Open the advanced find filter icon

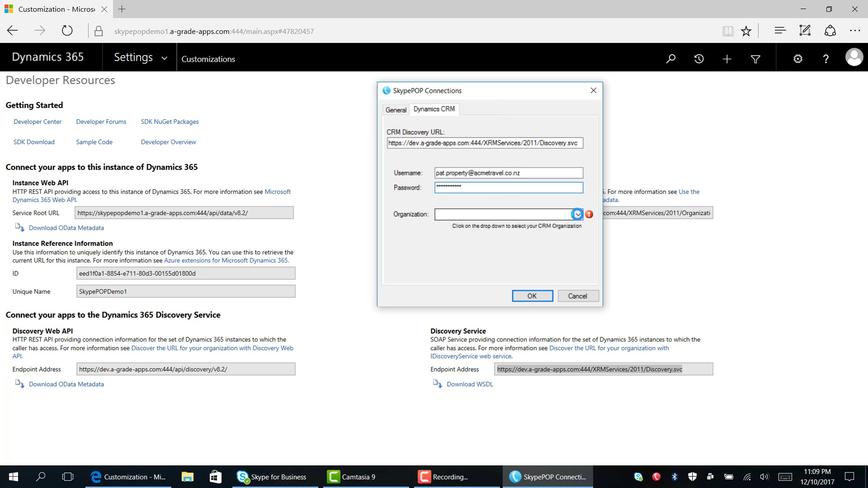coord(755,59)
